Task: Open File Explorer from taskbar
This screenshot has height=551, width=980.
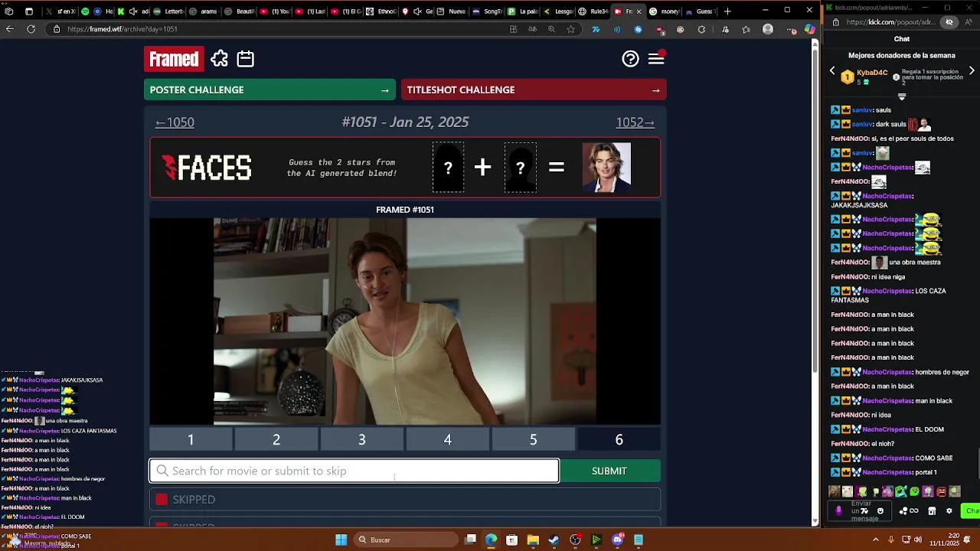Action: tap(533, 540)
